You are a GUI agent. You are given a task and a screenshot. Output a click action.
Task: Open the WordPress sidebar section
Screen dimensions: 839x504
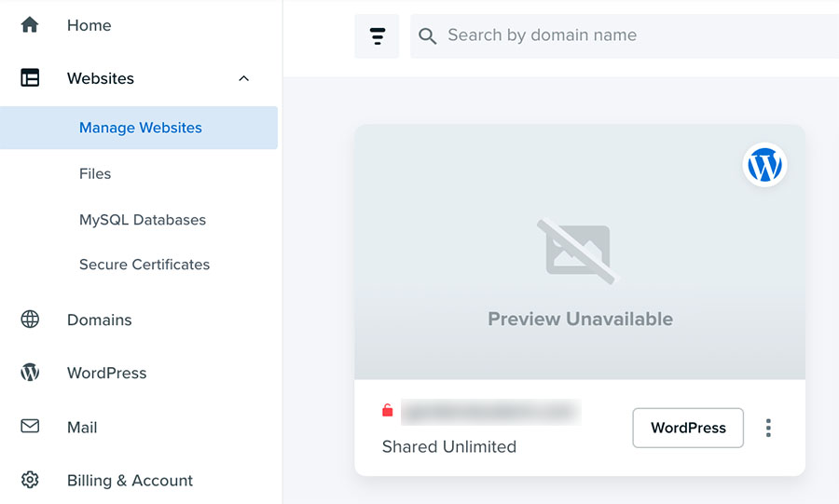click(107, 373)
